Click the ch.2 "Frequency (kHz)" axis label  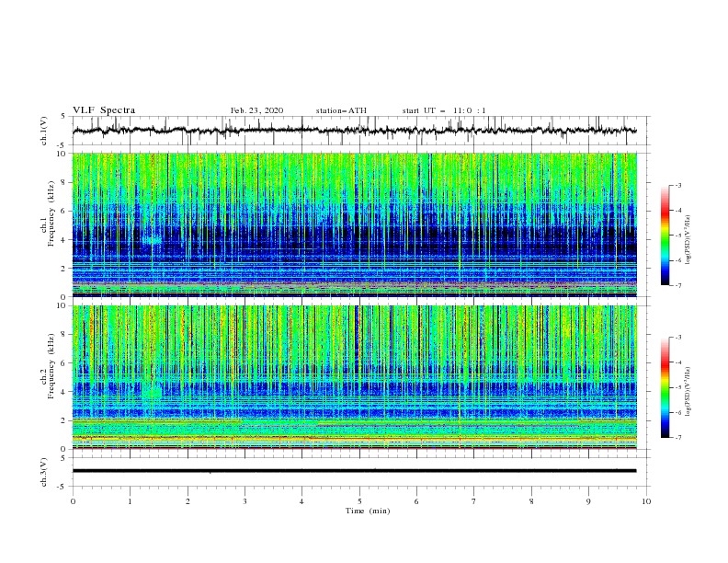(51, 366)
